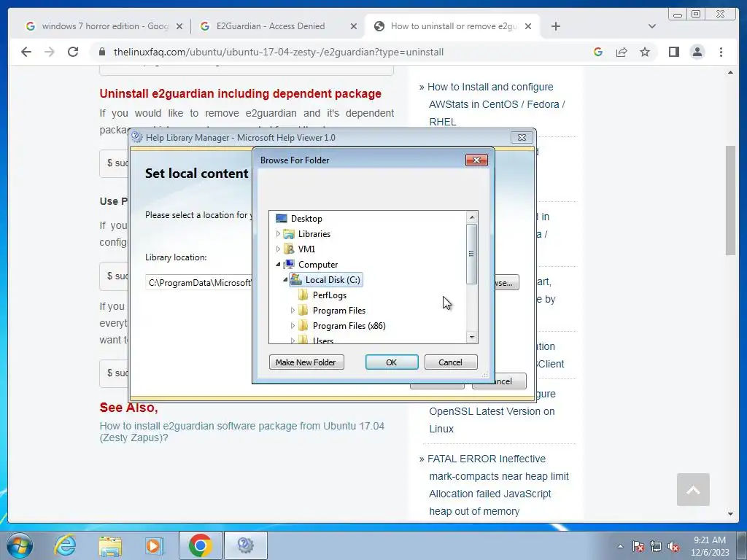Image resolution: width=747 pixels, height=560 pixels.
Task: Expand the Program Files node
Action: point(293,311)
